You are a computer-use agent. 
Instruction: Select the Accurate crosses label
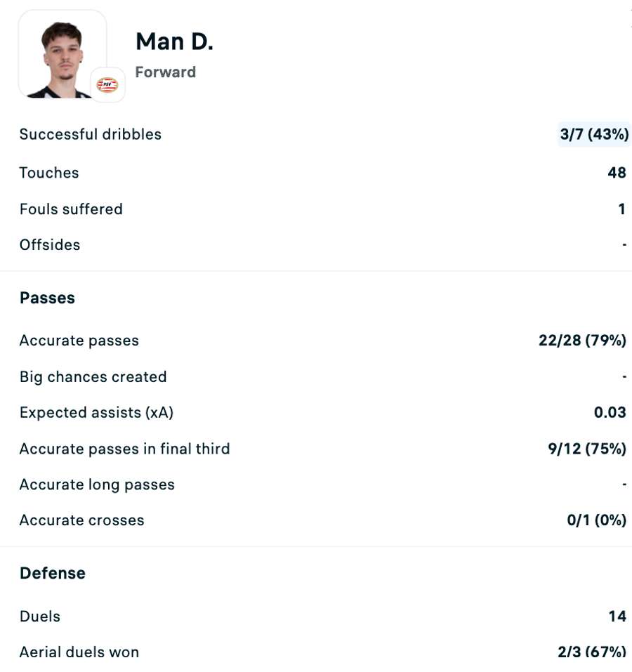82,520
